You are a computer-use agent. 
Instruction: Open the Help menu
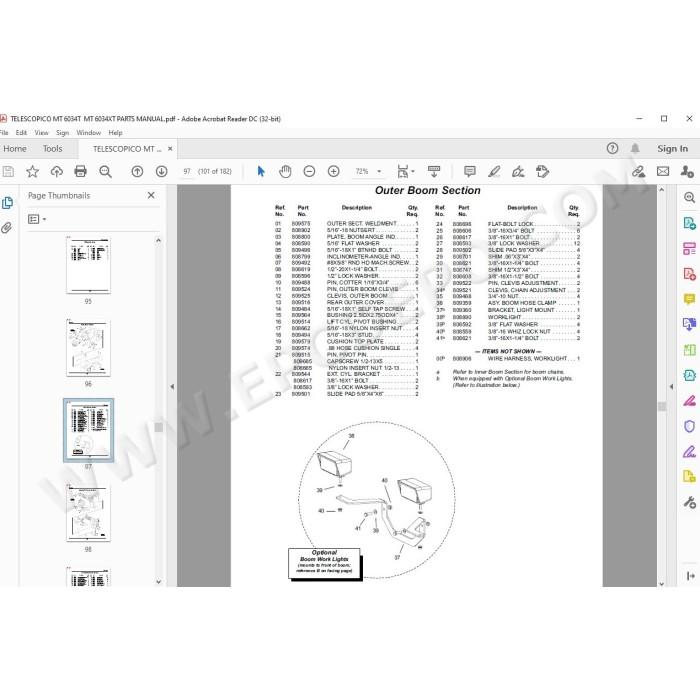(115, 133)
